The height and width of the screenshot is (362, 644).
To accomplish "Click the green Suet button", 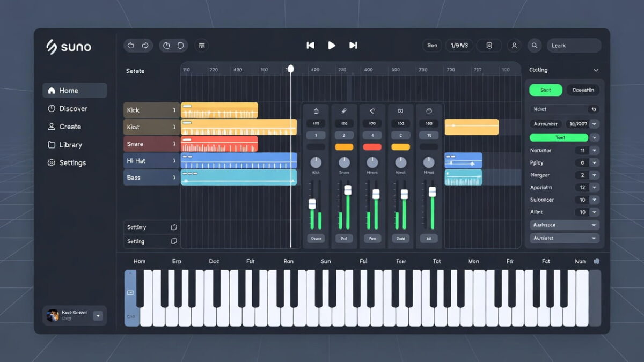I will pyautogui.click(x=545, y=90).
